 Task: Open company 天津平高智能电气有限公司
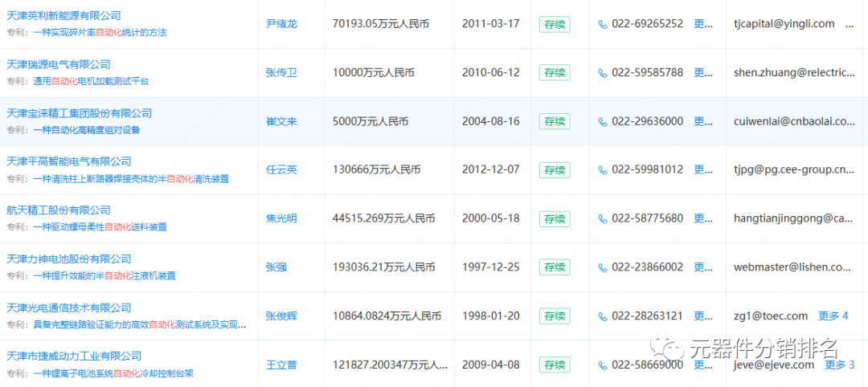pos(68,161)
